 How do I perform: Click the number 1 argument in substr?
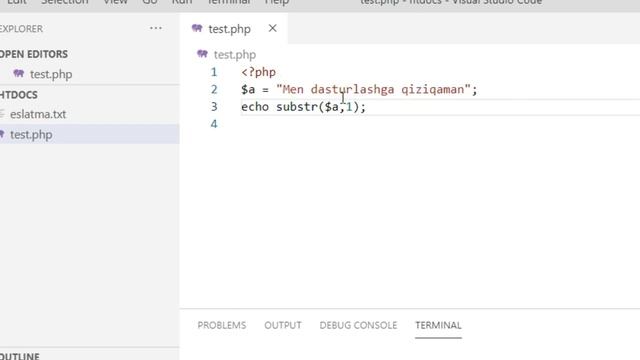349,107
